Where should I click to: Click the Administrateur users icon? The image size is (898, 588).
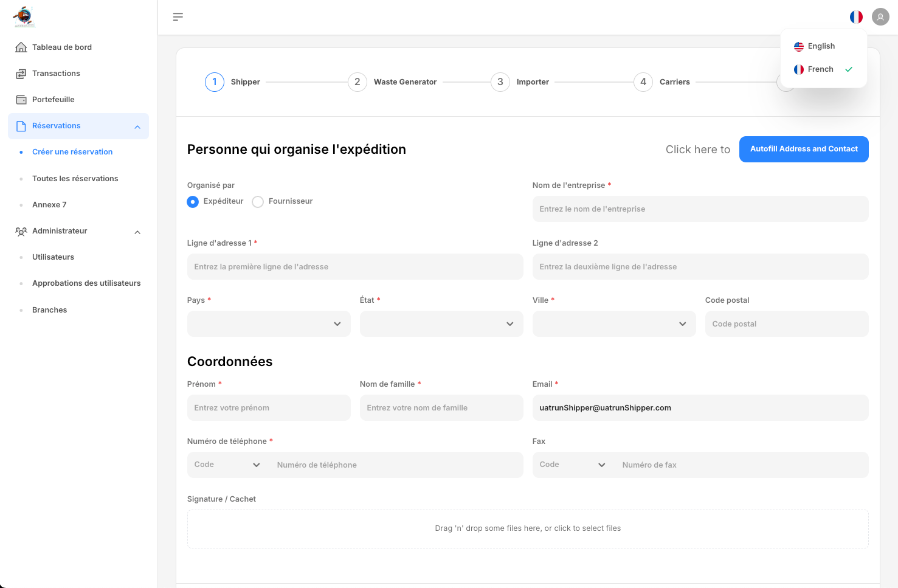tap(21, 231)
